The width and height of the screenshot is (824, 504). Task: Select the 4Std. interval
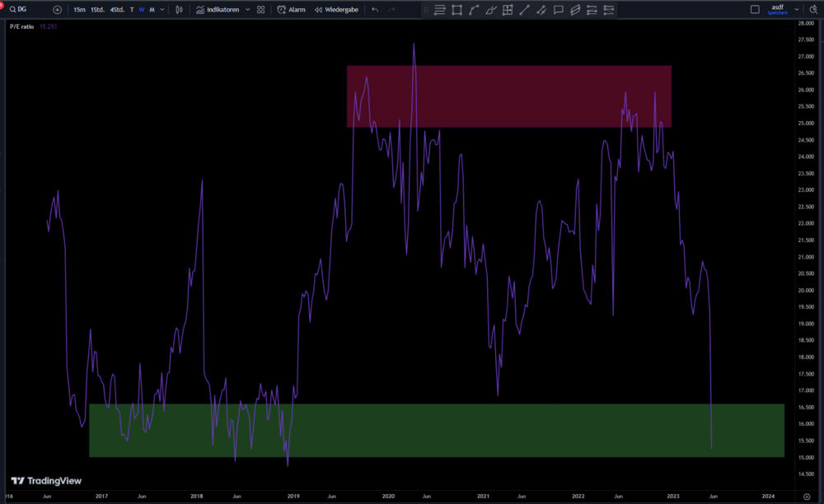[117, 9]
